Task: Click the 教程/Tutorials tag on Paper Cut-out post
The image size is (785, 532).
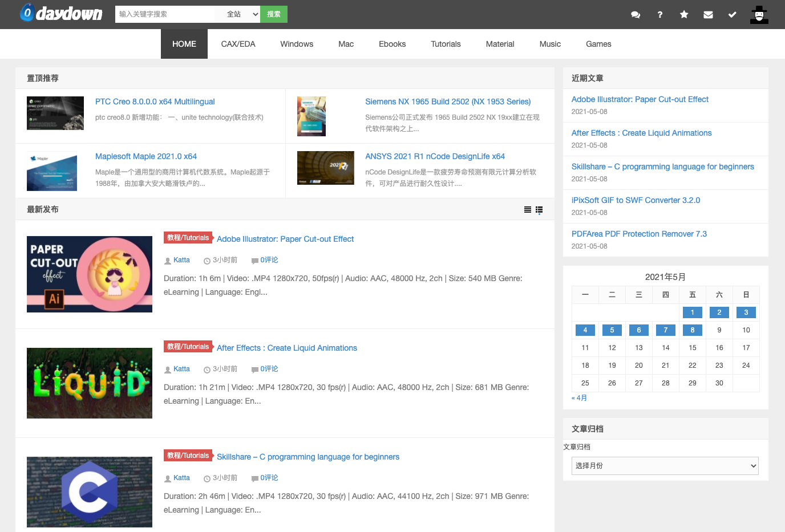Action: pos(188,238)
